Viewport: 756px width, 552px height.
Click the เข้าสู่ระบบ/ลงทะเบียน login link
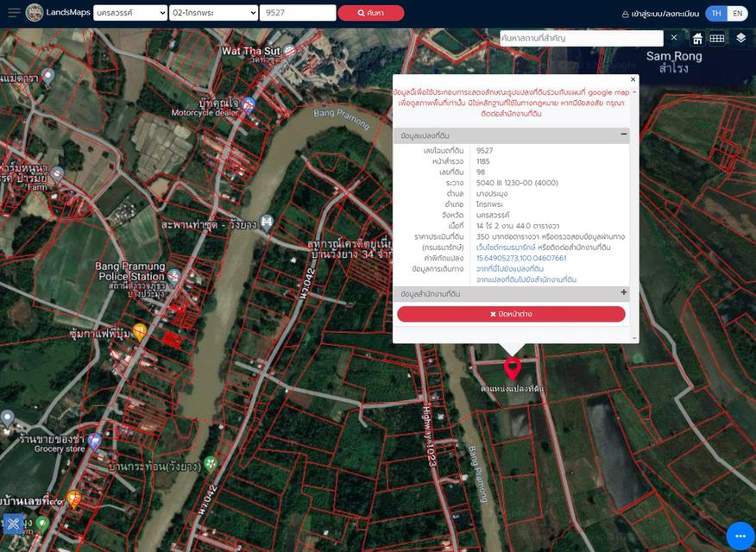(660, 14)
